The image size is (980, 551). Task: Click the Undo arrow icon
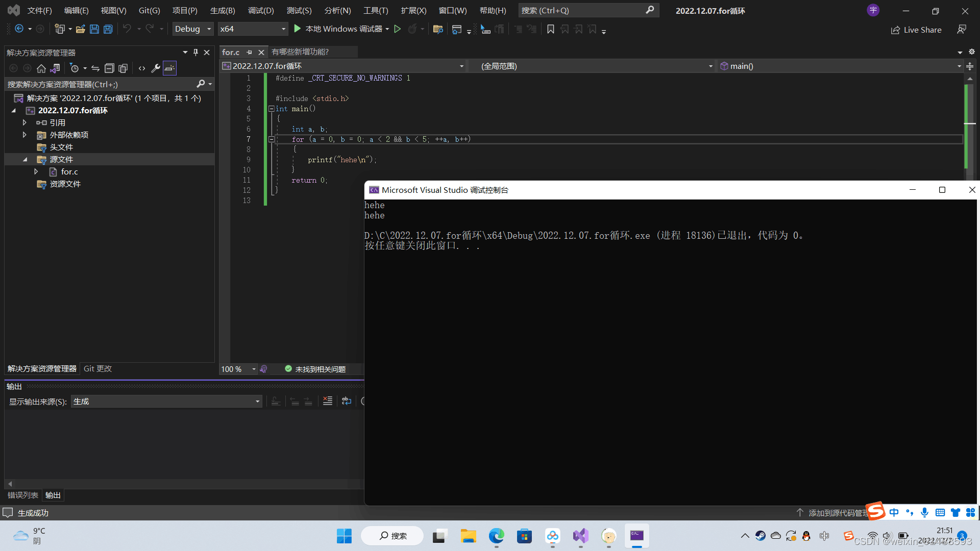point(127,29)
